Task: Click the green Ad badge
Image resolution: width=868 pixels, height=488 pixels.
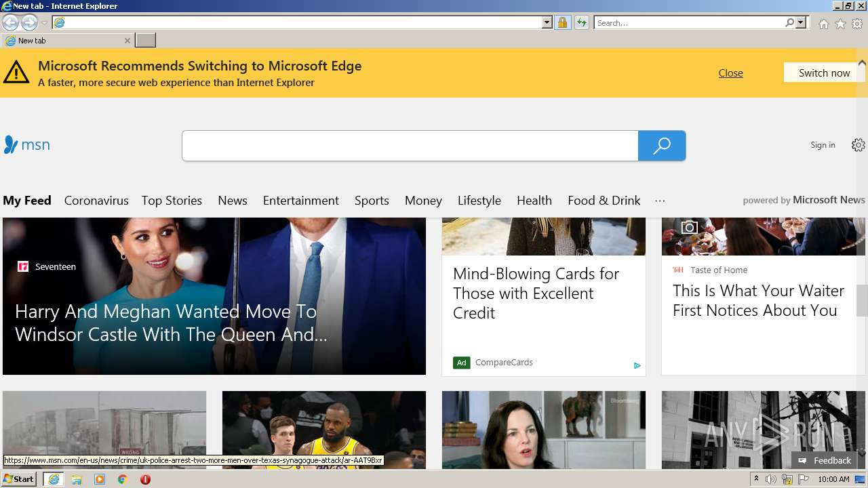Action: [x=461, y=363]
